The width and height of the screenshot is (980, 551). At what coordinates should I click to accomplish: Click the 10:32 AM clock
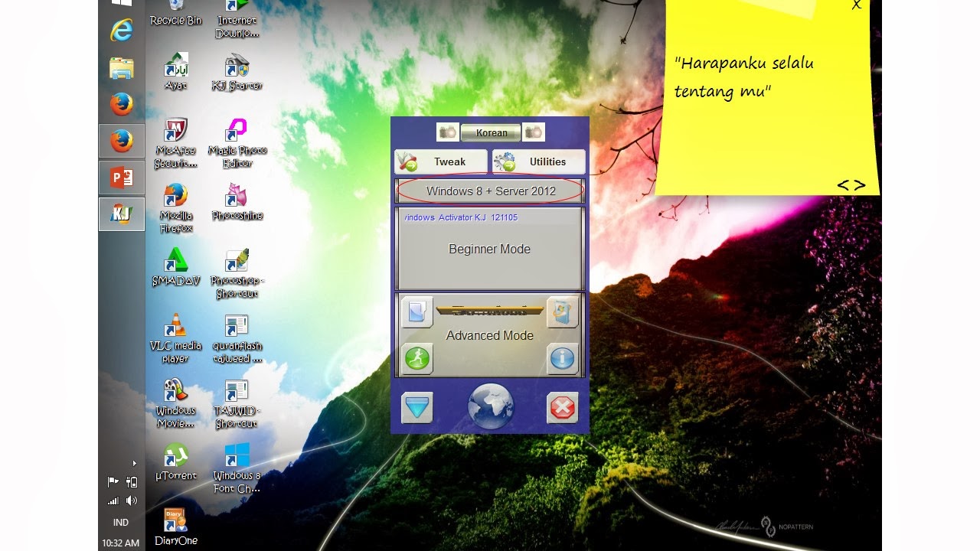(121, 543)
